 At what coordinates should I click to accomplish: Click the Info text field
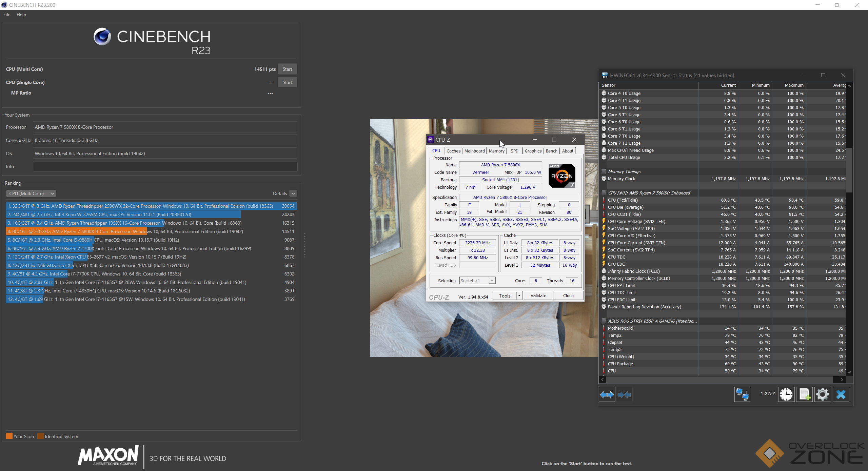165,166
